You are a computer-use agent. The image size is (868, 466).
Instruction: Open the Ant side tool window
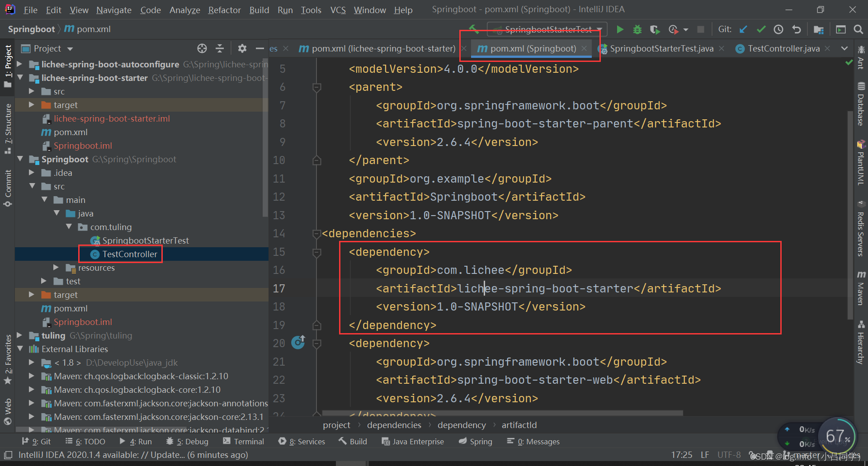pos(861,57)
